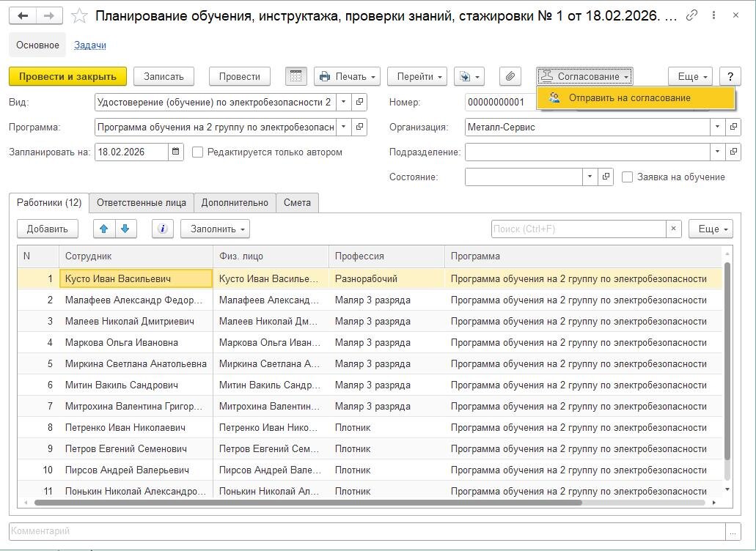Click scroll-down arrow of workers table
The width and height of the screenshot is (756, 551).
[x=727, y=489]
